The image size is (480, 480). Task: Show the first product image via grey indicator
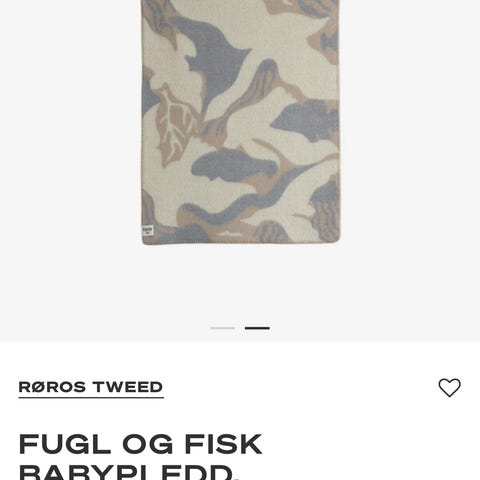point(223,328)
